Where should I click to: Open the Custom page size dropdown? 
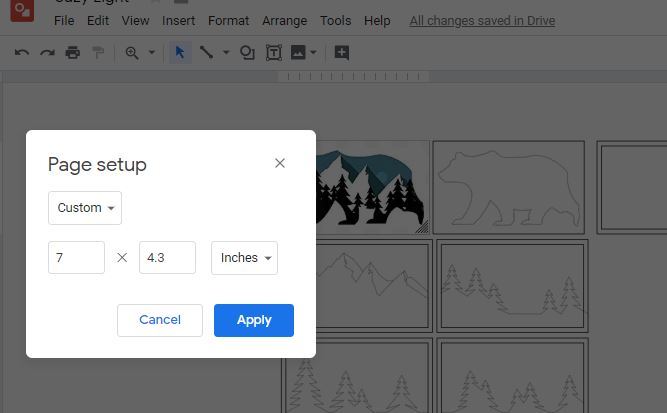[85, 208]
